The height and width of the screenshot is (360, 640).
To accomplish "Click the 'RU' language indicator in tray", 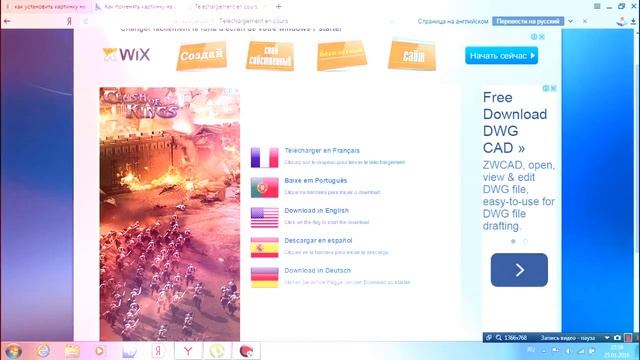I will 531,350.
